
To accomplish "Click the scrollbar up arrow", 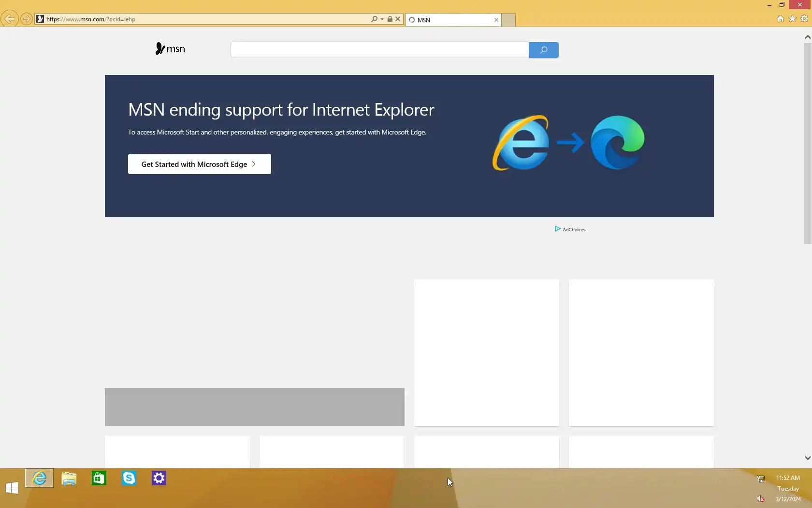I will [x=807, y=37].
